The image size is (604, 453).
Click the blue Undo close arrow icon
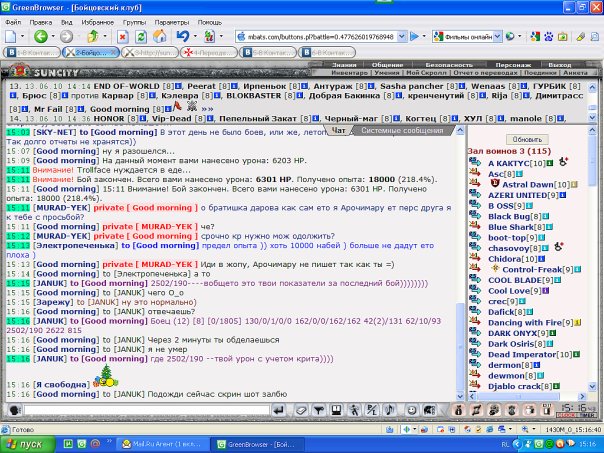coord(183,37)
